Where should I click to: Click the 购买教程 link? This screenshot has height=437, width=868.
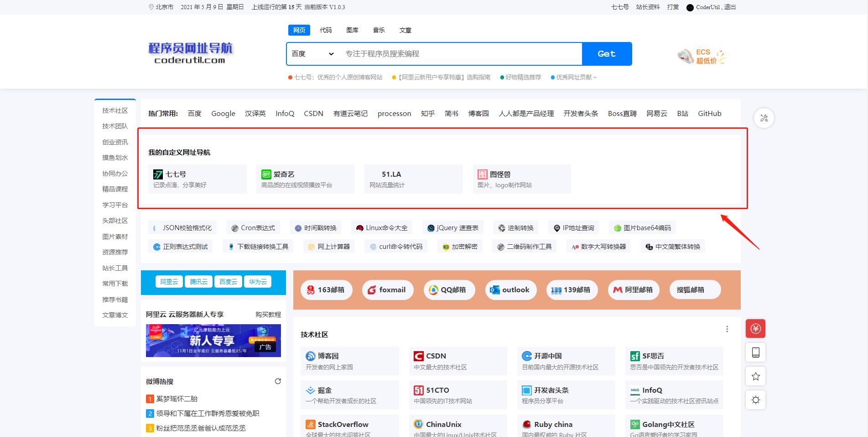click(x=268, y=315)
